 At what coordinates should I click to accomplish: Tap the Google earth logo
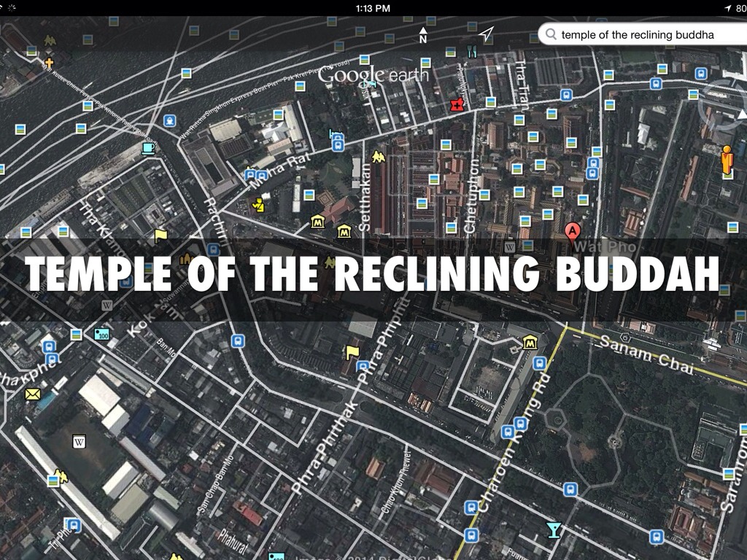click(373, 75)
